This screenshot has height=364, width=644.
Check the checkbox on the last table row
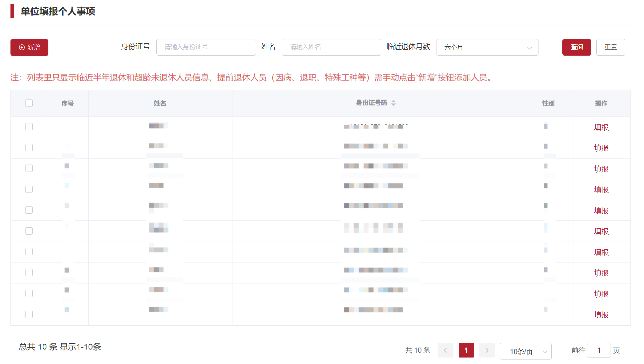29,314
